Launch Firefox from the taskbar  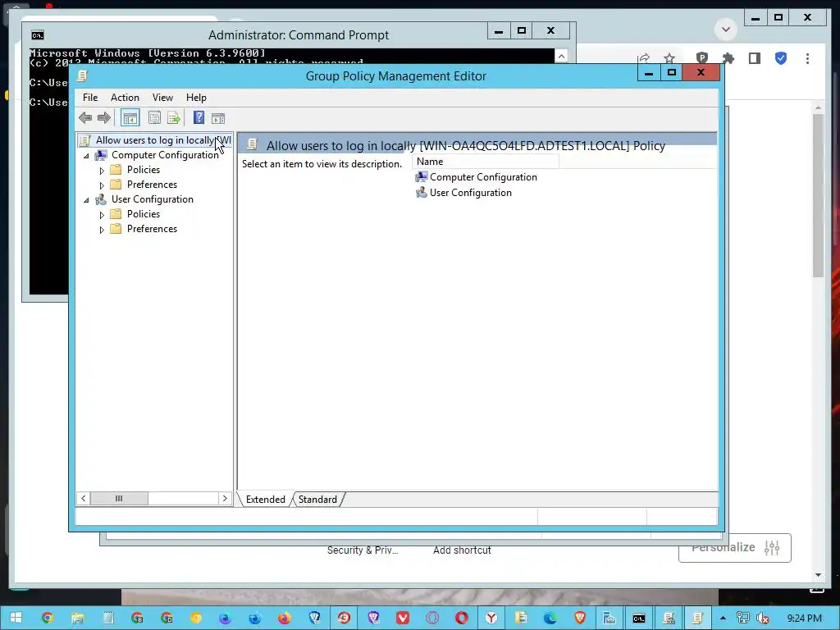(x=285, y=619)
